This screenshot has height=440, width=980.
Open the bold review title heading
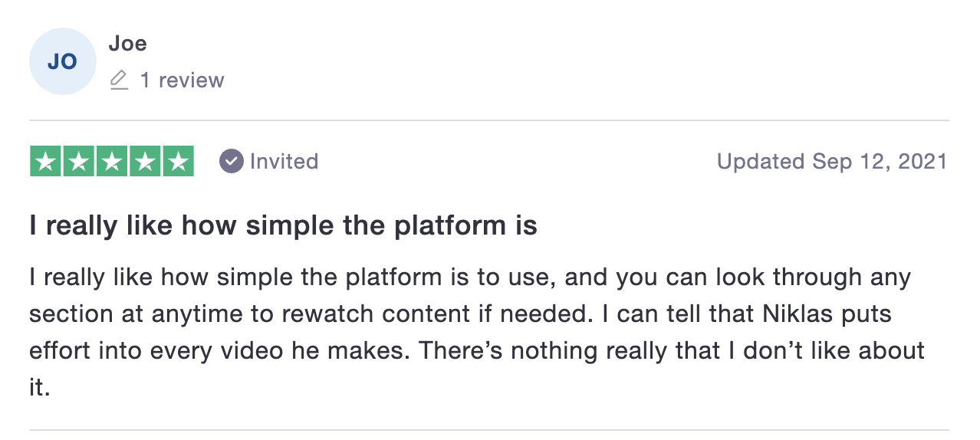pos(283,226)
